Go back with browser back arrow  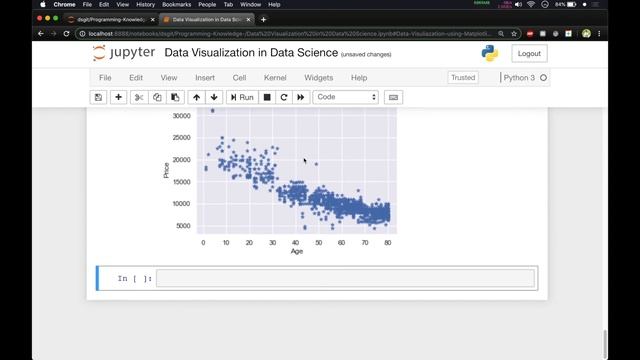(41, 33)
